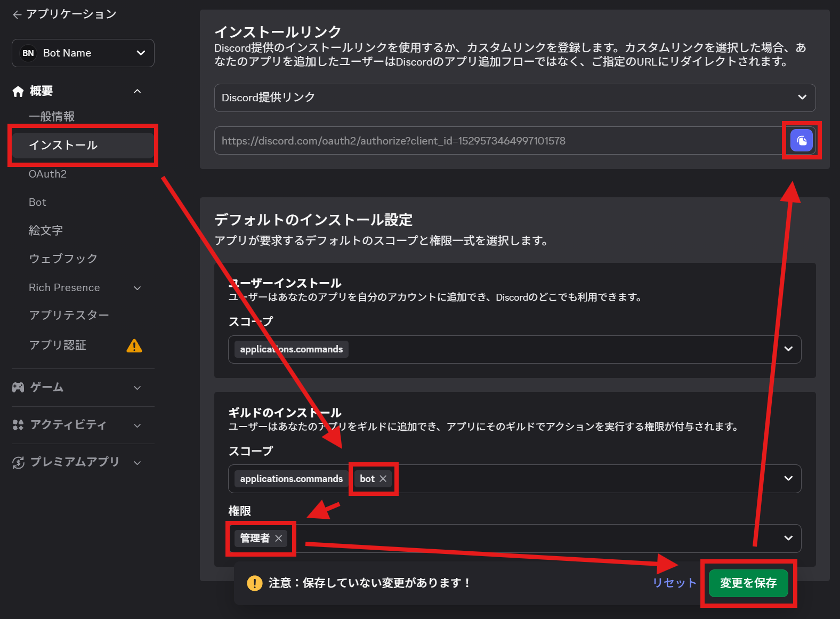
Task: Click the 注意：保存していない変更があります message
Action: 369,583
